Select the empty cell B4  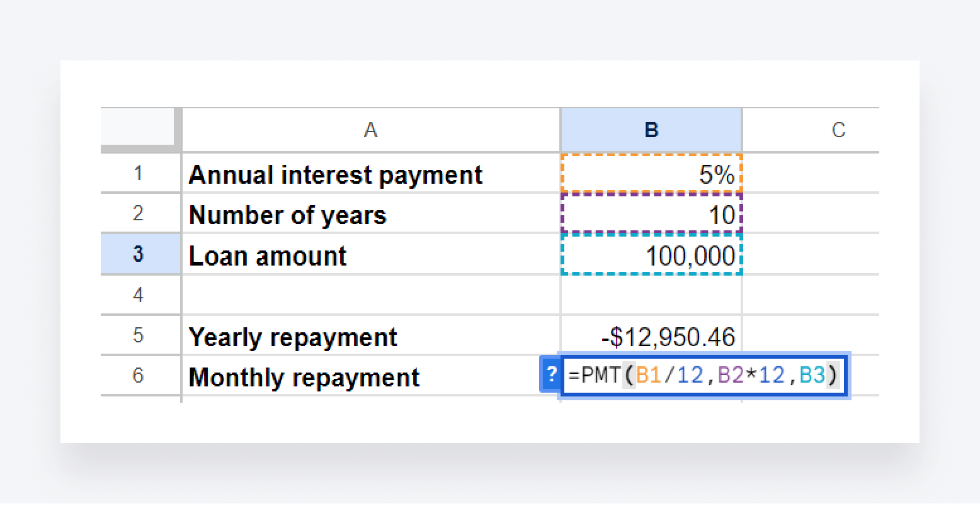point(651,295)
